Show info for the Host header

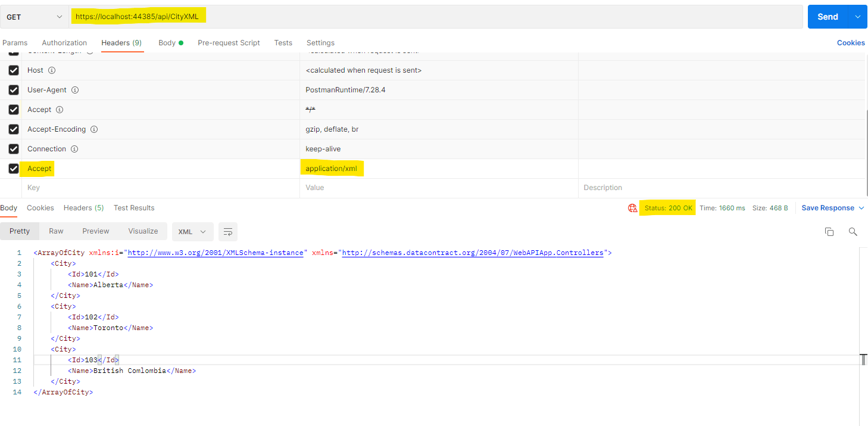click(x=52, y=70)
